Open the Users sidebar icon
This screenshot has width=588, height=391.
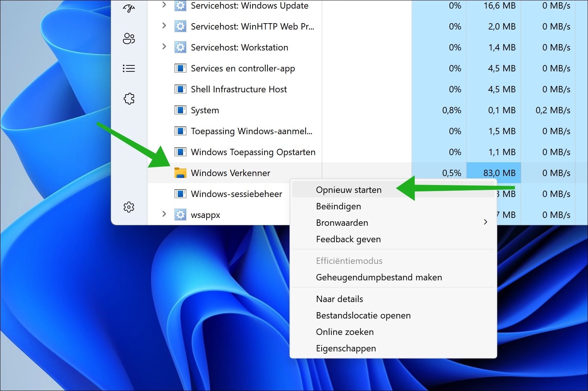(x=129, y=39)
